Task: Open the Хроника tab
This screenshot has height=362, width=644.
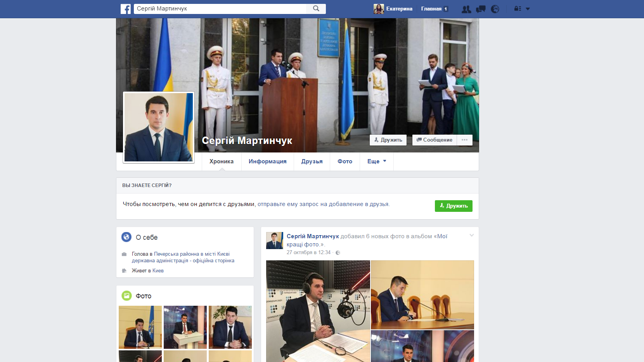Action: pyautogui.click(x=222, y=161)
